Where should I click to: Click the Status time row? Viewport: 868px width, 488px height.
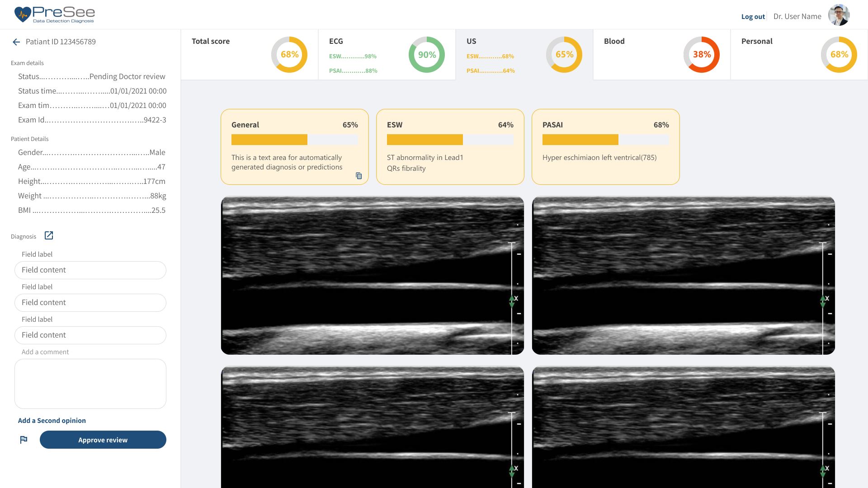tap(92, 91)
